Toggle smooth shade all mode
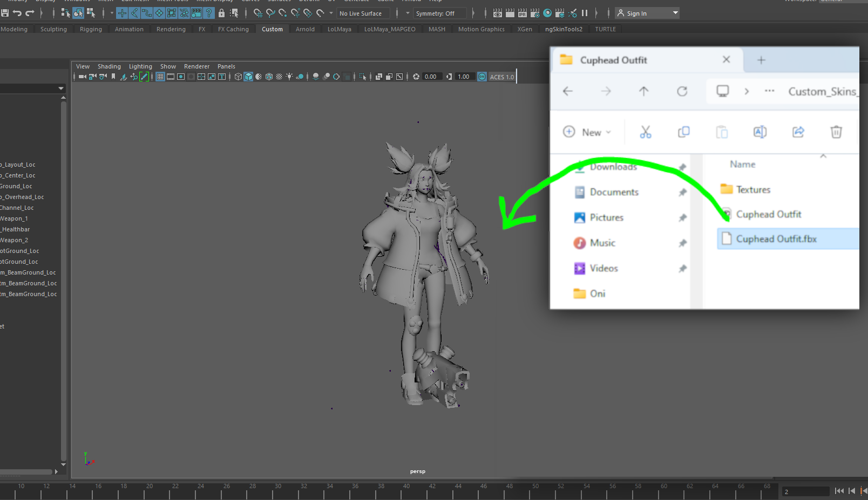This screenshot has width=868, height=500. tap(248, 77)
